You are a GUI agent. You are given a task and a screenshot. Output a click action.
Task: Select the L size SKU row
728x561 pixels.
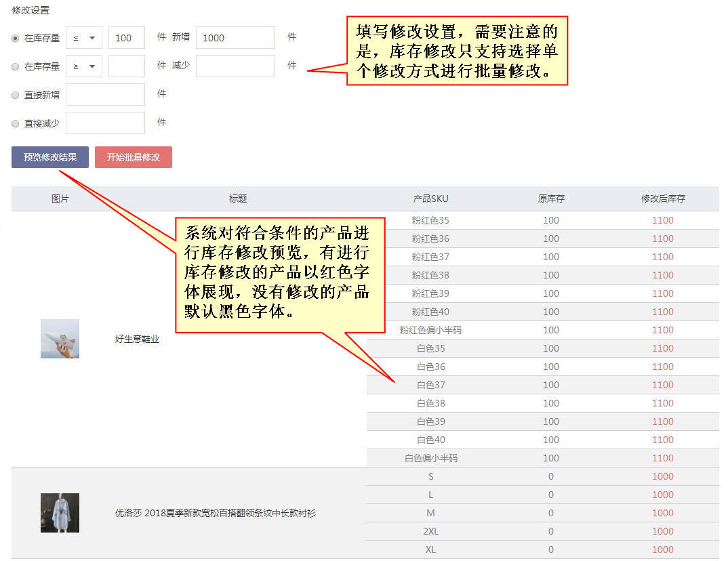coord(543,495)
